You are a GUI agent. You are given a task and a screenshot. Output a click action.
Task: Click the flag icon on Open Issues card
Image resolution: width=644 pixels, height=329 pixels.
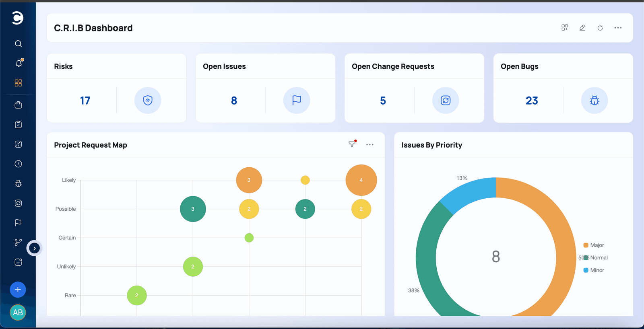(297, 100)
